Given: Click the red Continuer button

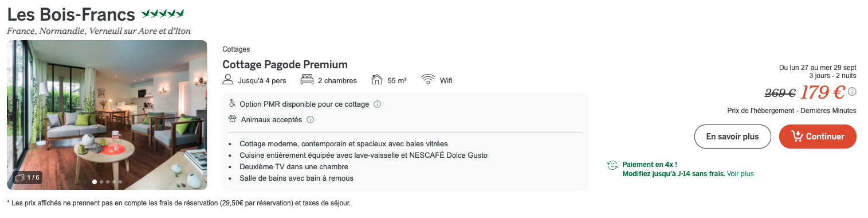Looking at the screenshot, I should (818, 137).
